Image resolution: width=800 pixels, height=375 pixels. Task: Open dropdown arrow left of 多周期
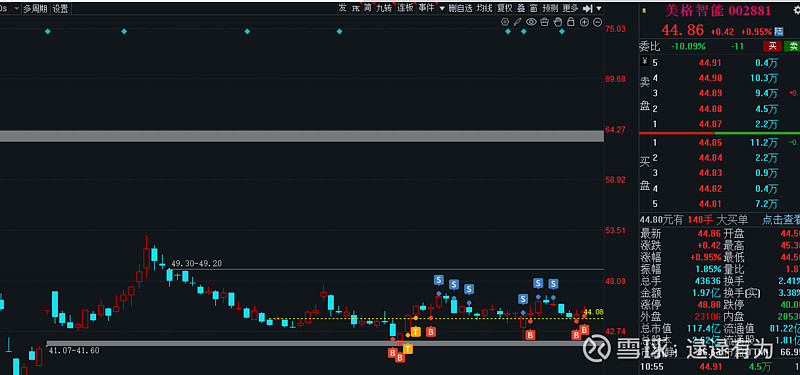tap(17, 9)
